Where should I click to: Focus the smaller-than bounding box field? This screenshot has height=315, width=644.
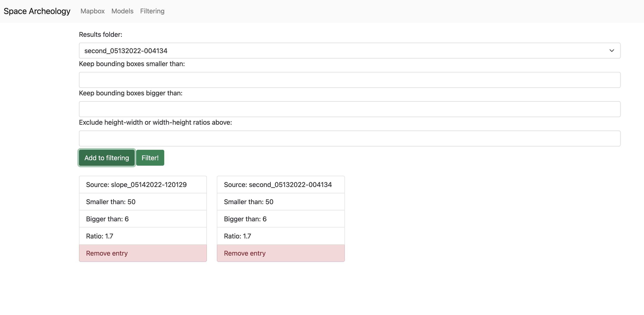tap(349, 80)
